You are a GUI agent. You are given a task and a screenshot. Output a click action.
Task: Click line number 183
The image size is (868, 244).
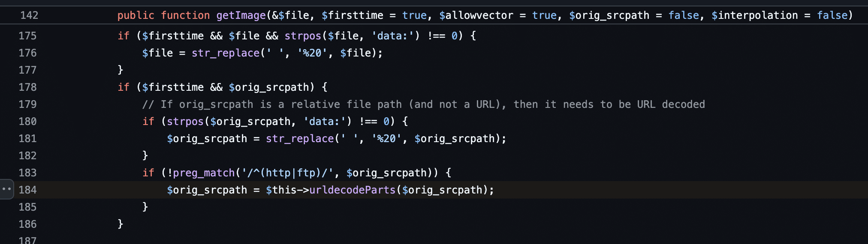(x=28, y=173)
